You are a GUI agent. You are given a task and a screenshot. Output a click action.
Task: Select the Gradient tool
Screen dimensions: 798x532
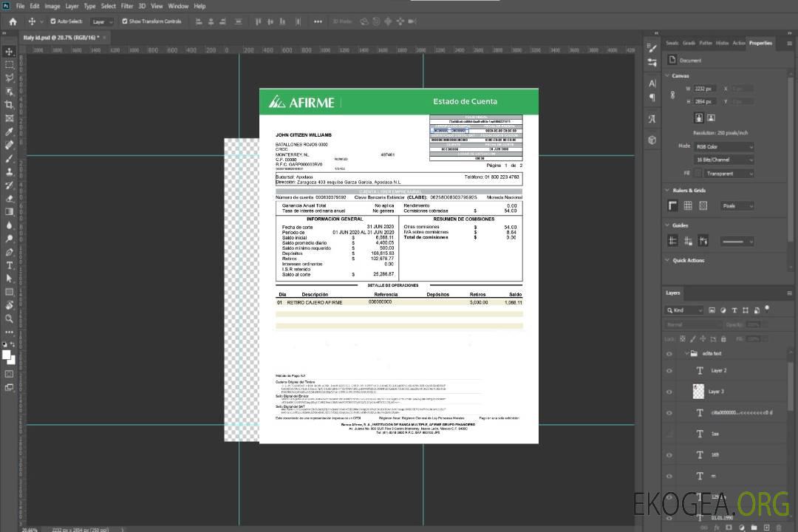tap(9, 212)
